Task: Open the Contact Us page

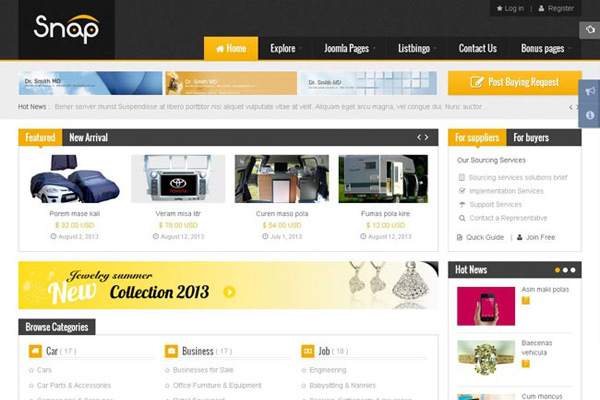Action: click(478, 49)
